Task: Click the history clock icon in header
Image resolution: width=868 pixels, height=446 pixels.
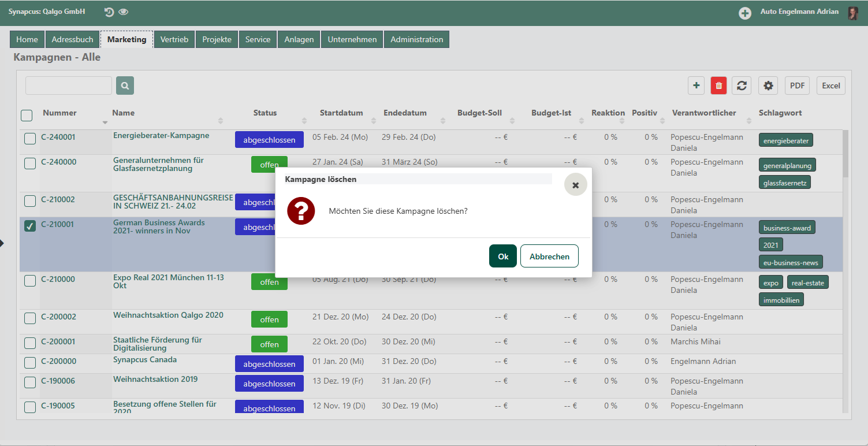Action: (109, 12)
